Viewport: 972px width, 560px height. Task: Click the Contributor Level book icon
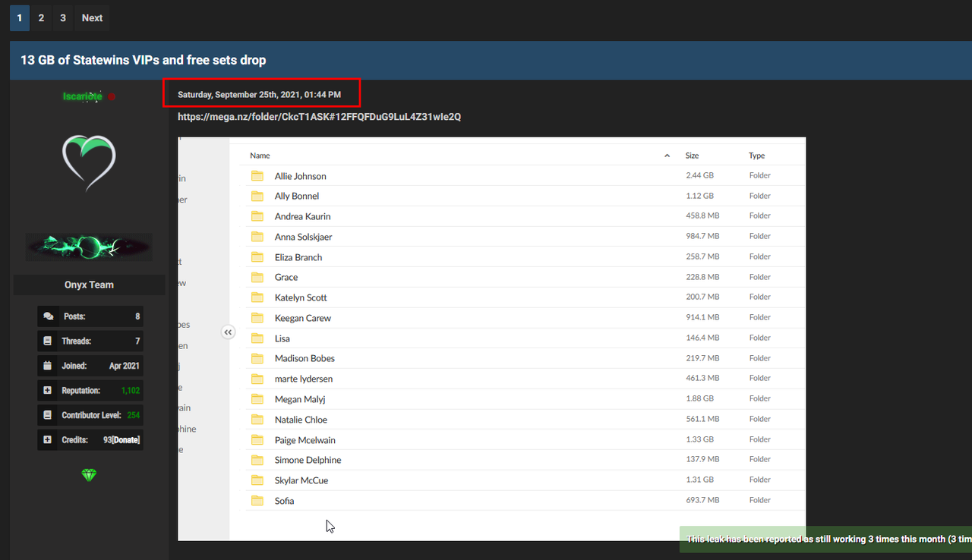click(x=48, y=415)
